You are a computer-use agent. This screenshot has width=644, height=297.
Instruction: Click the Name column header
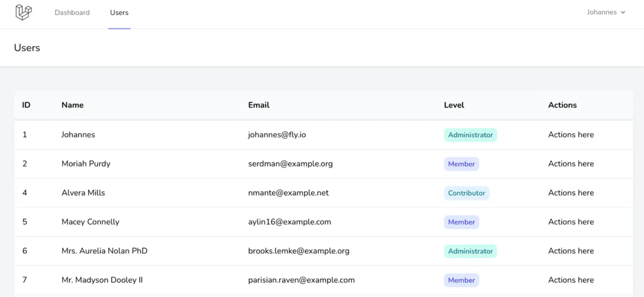[72, 105]
